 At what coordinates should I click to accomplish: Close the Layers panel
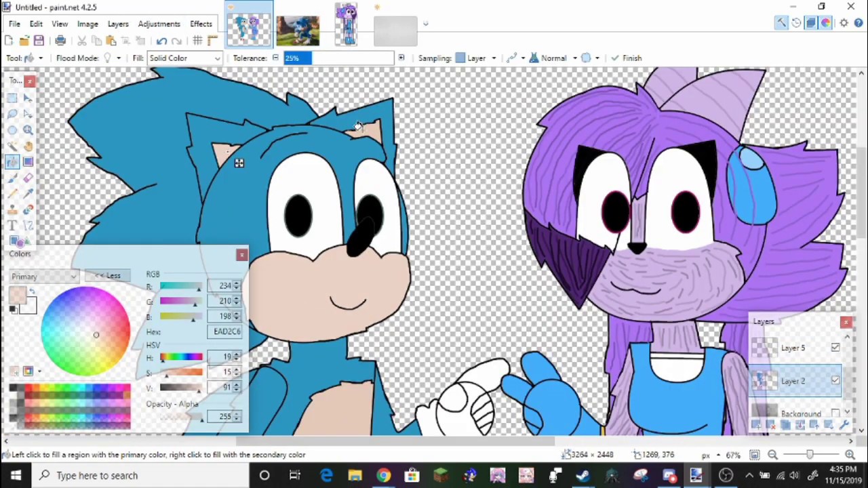pos(846,322)
